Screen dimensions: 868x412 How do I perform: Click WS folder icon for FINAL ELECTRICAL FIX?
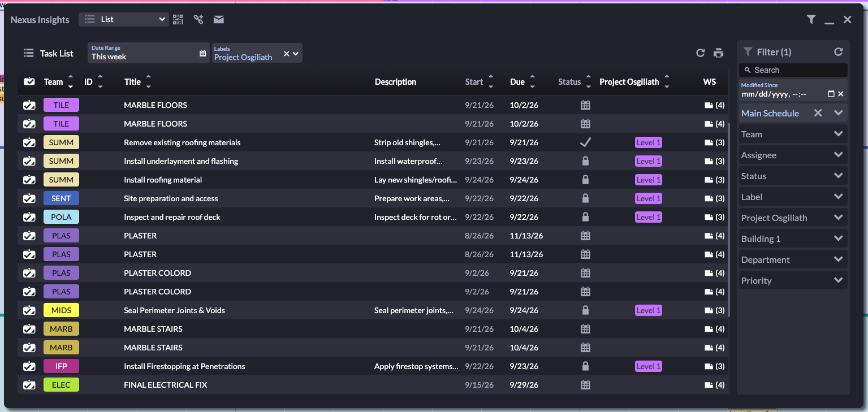(709, 385)
